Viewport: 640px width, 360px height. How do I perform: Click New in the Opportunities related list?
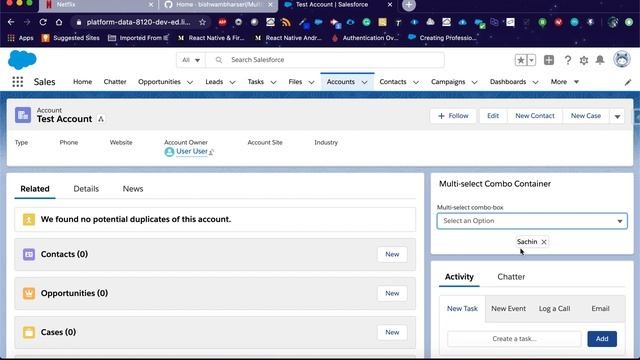[x=392, y=293]
